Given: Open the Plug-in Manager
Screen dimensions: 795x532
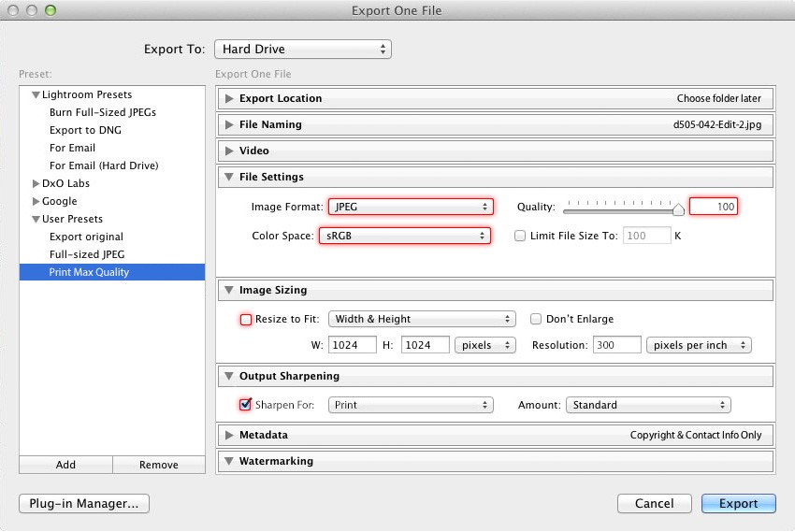Looking at the screenshot, I should click(x=84, y=504).
